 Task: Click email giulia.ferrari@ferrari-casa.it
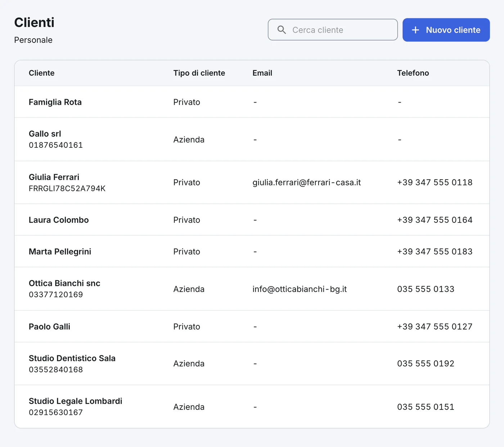pos(307,182)
